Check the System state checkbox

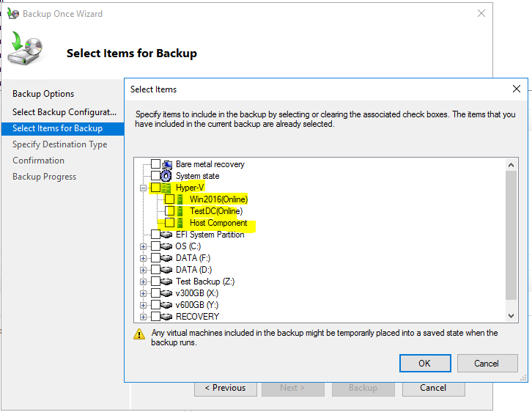pyautogui.click(x=156, y=176)
